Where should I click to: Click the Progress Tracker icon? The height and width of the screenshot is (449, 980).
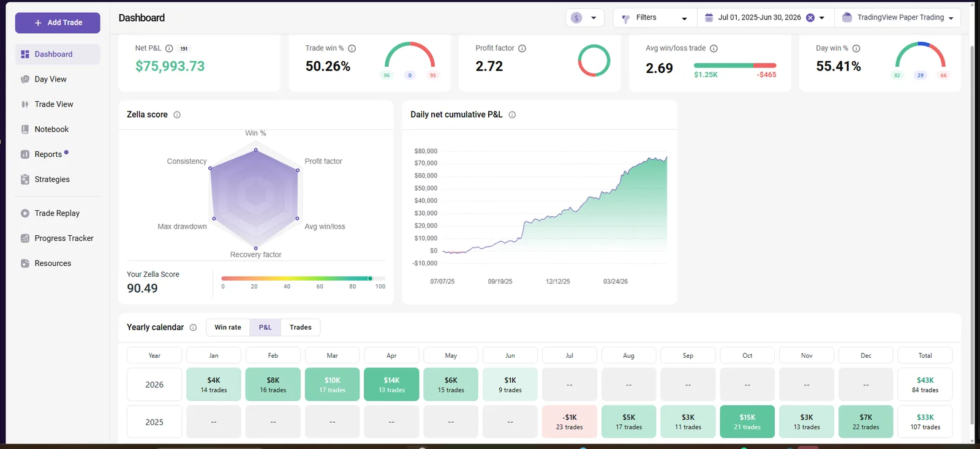click(x=25, y=238)
